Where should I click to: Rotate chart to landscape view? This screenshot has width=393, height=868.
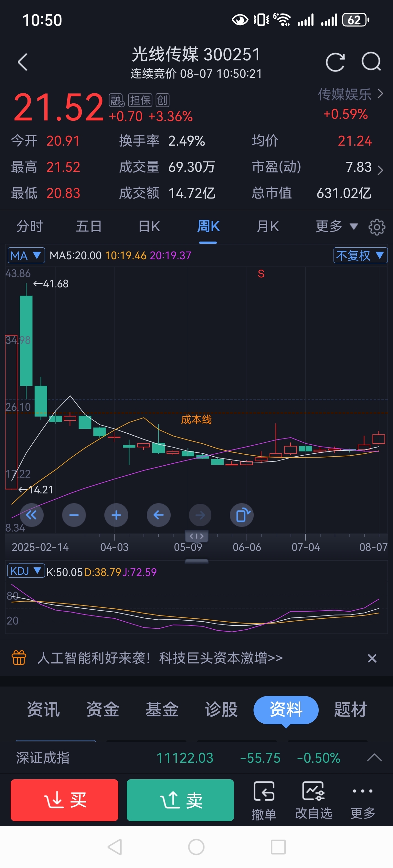[242, 515]
